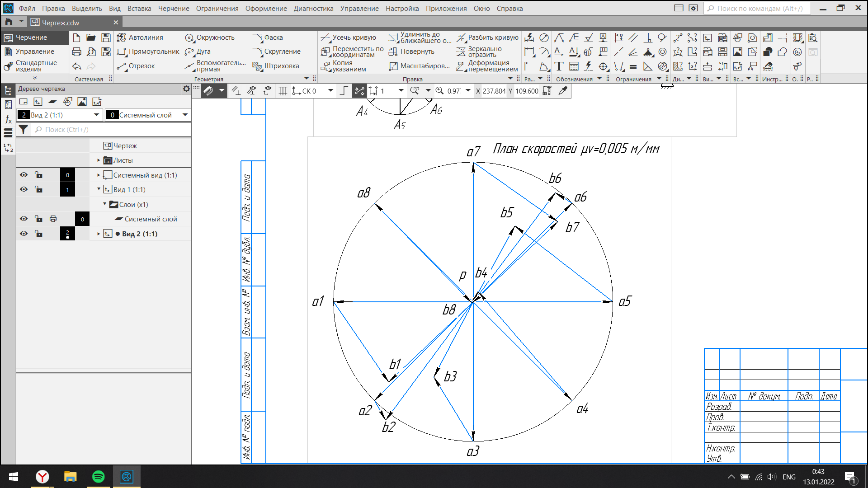Choose the Дуга arc tool
Screen dimensions: 868x488
(x=198, y=52)
